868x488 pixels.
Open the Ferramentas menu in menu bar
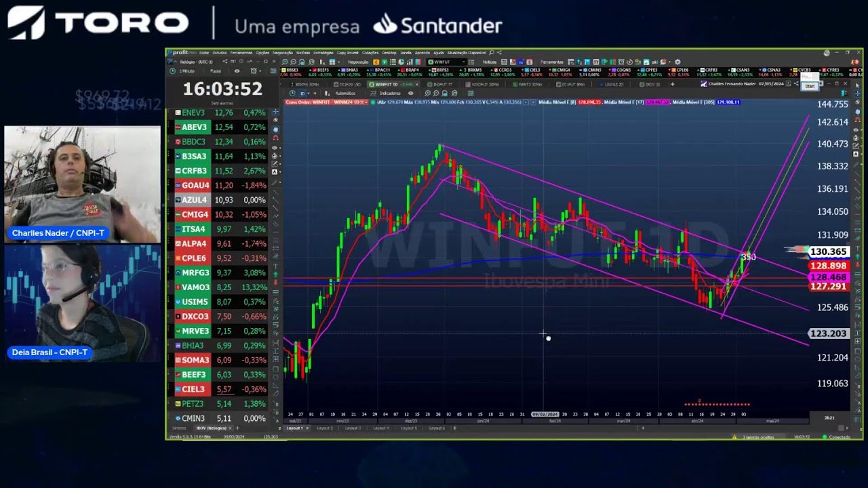pos(241,53)
